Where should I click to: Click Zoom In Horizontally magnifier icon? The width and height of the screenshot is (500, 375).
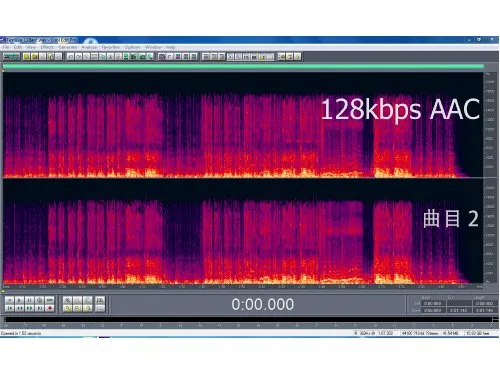tap(67, 300)
